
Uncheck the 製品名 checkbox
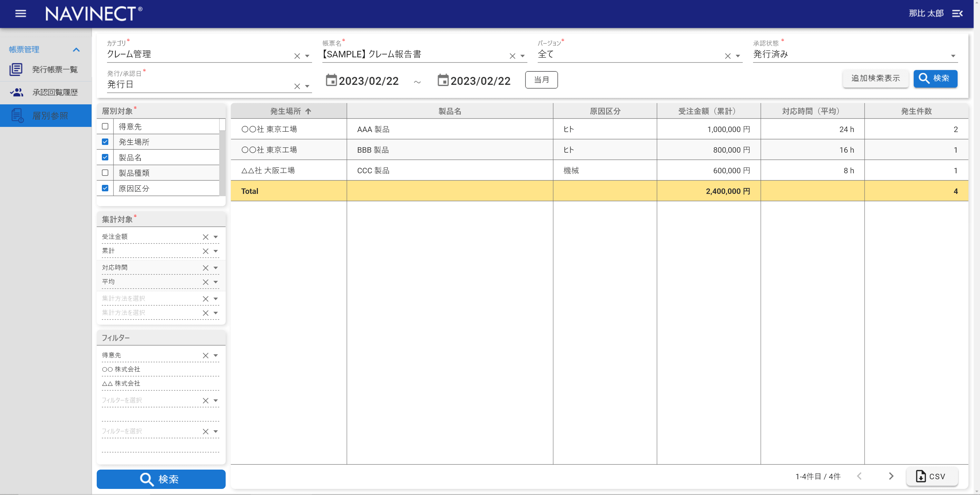(105, 157)
